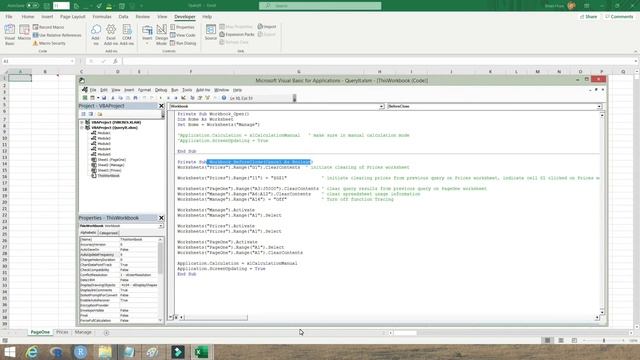Click the Excel formula bar input
The height and width of the screenshot is (360, 640).
(x=379, y=61)
